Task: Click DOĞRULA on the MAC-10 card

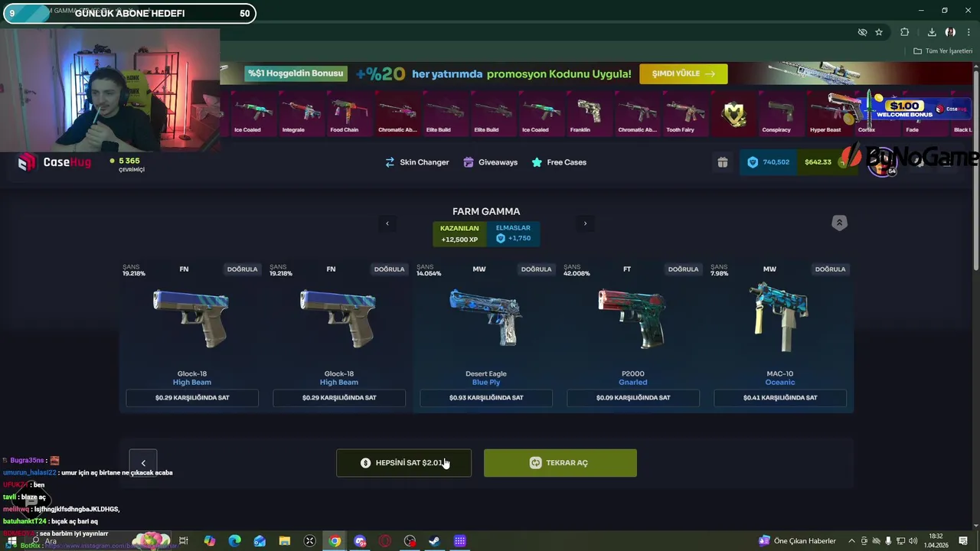Action: 830,269
